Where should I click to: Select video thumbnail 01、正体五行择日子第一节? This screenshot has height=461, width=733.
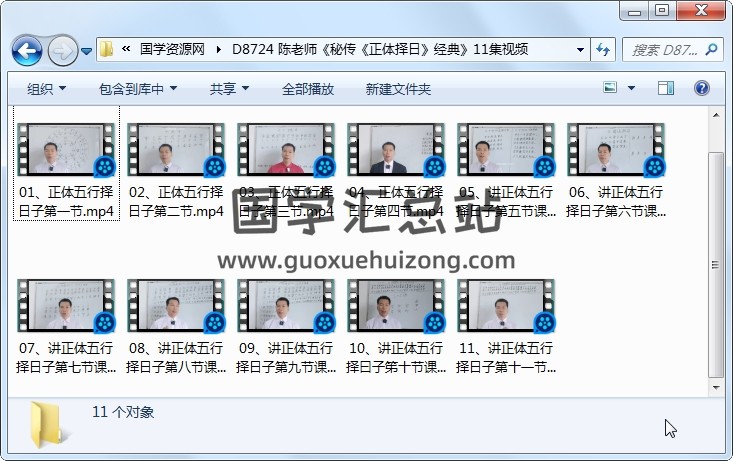(x=66, y=150)
